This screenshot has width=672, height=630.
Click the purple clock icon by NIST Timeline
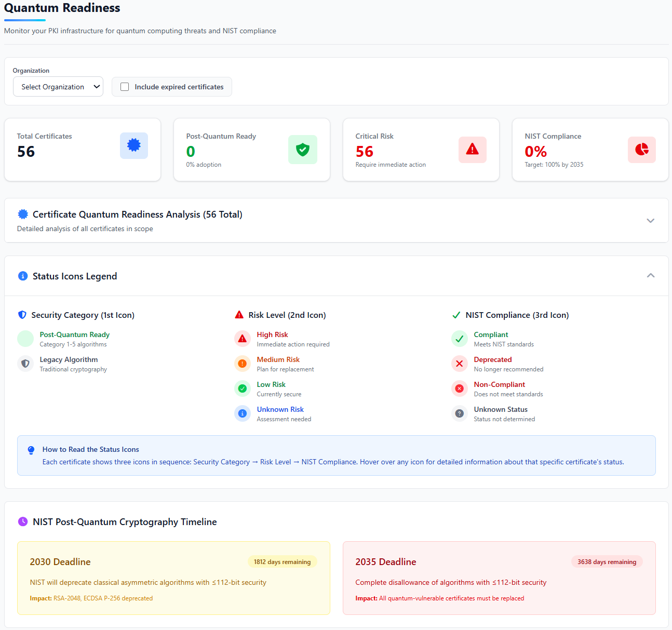[x=23, y=521]
